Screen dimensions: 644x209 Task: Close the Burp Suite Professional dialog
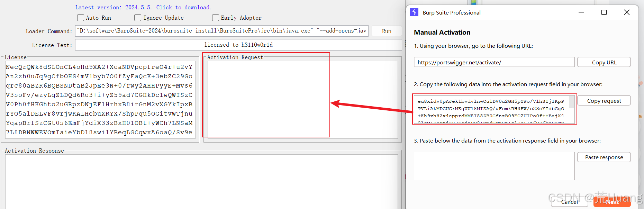coord(627,12)
